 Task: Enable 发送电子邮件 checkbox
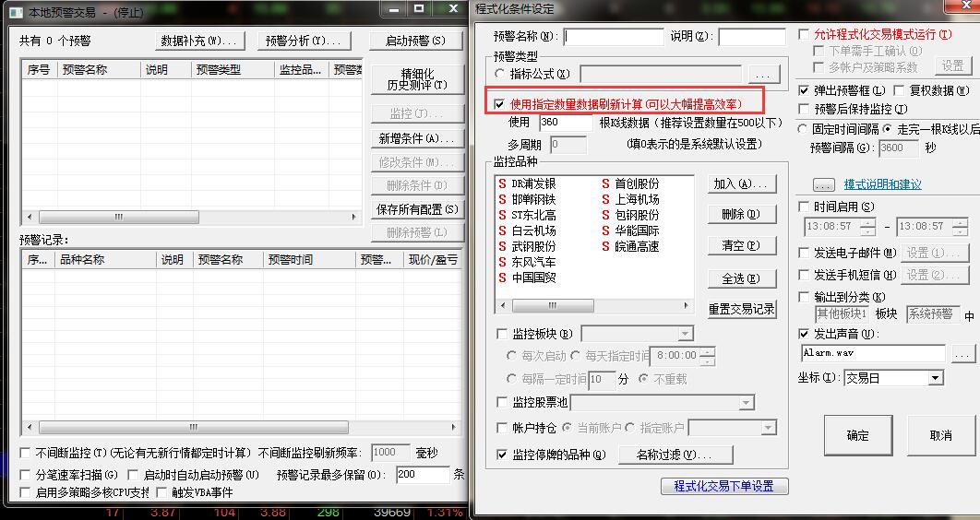[804, 253]
